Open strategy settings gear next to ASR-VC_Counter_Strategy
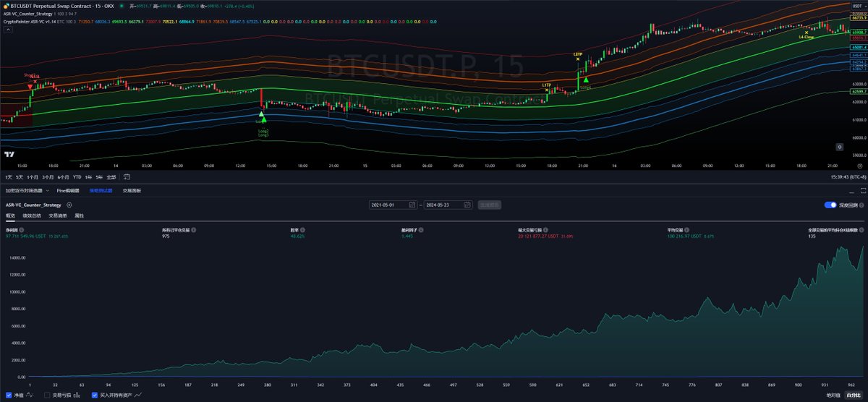This screenshot has width=868, height=402. [x=69, y=205]
